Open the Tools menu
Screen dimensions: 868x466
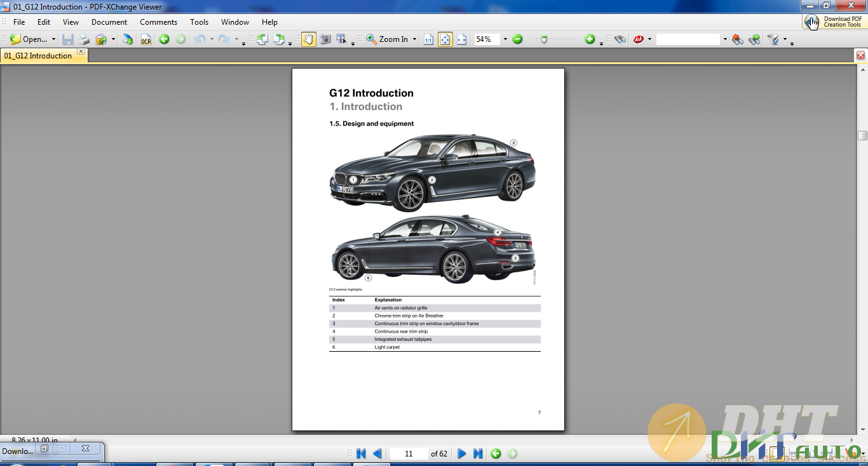pos(199,22)
